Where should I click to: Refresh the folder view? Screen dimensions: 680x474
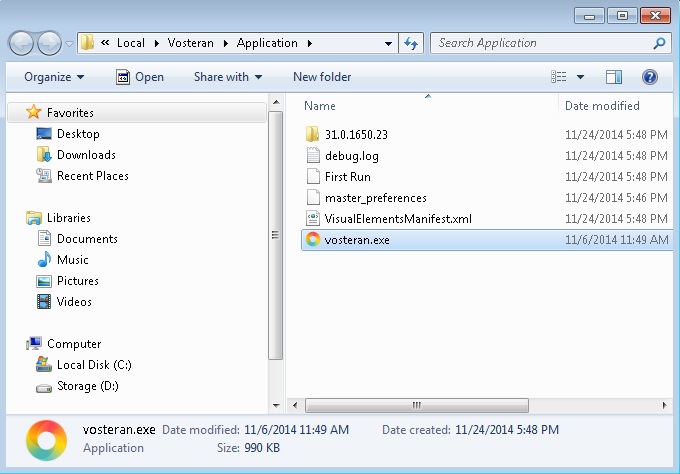point(411,43)
